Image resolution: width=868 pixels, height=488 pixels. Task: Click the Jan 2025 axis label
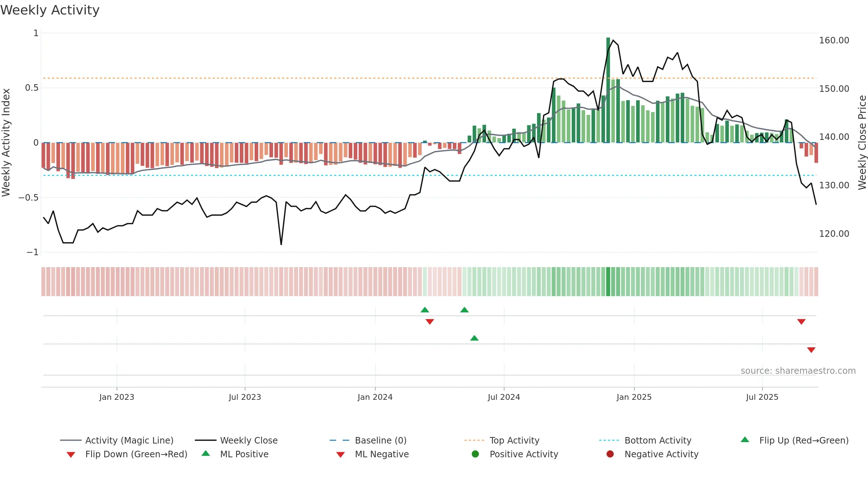coord(634,397)
